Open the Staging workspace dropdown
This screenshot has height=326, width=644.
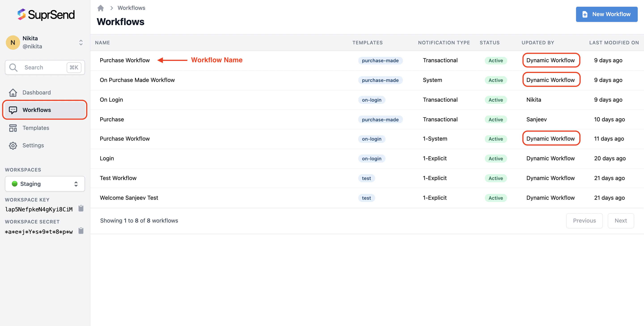[45, 184]
